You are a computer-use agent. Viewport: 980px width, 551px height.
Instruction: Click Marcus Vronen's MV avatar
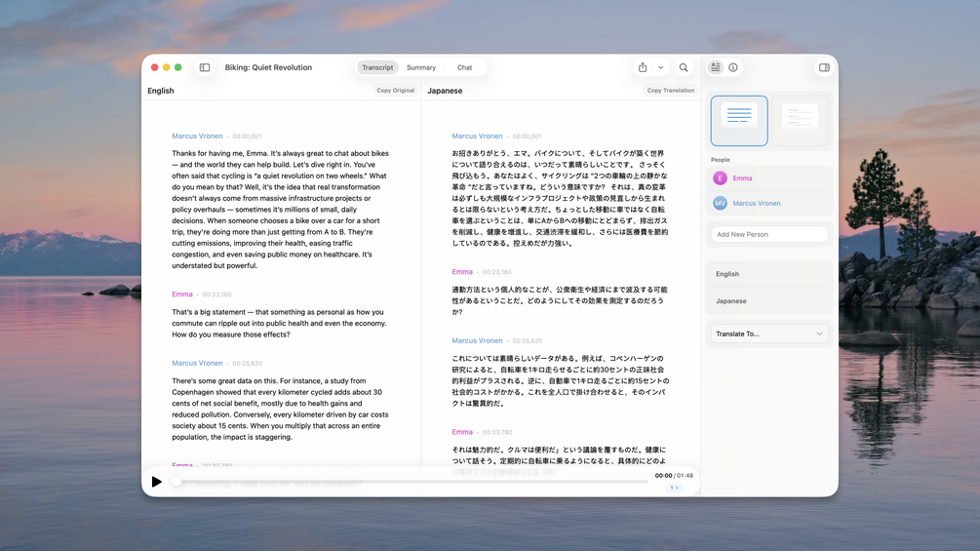click(720, 203)
